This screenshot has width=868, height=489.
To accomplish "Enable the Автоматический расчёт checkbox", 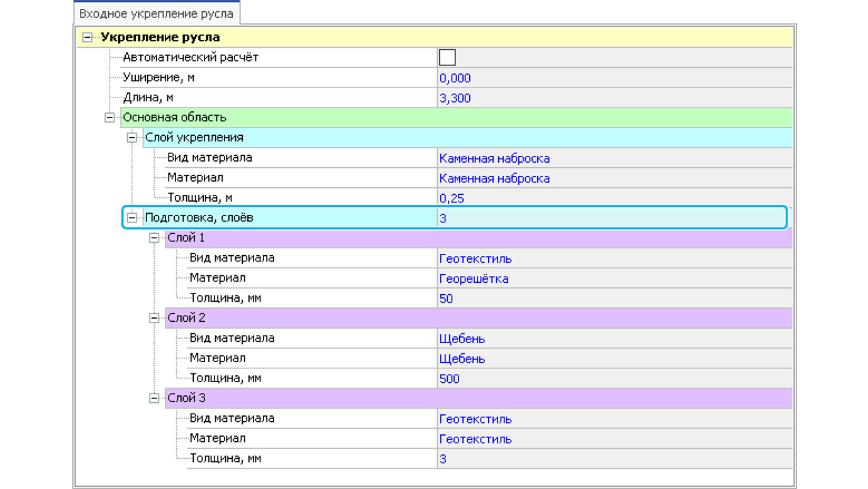I will tap(447, 58).
